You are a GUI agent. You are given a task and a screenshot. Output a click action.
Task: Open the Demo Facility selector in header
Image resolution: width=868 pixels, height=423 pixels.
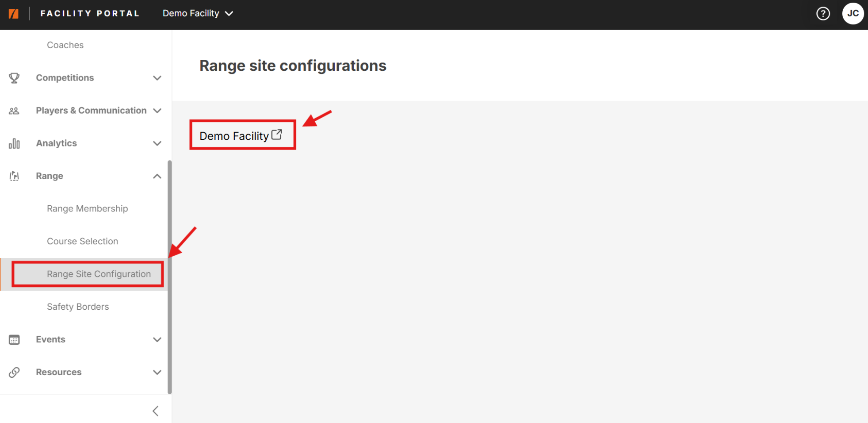coord(198,13)
